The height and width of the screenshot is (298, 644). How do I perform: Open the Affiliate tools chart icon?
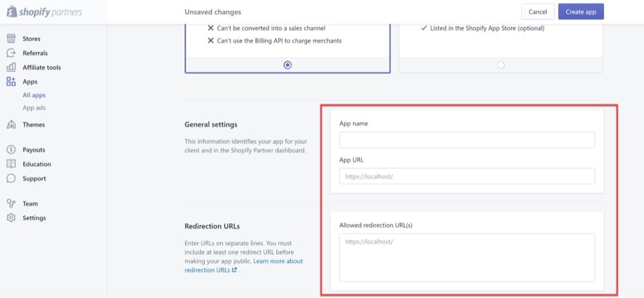[11, 68]
